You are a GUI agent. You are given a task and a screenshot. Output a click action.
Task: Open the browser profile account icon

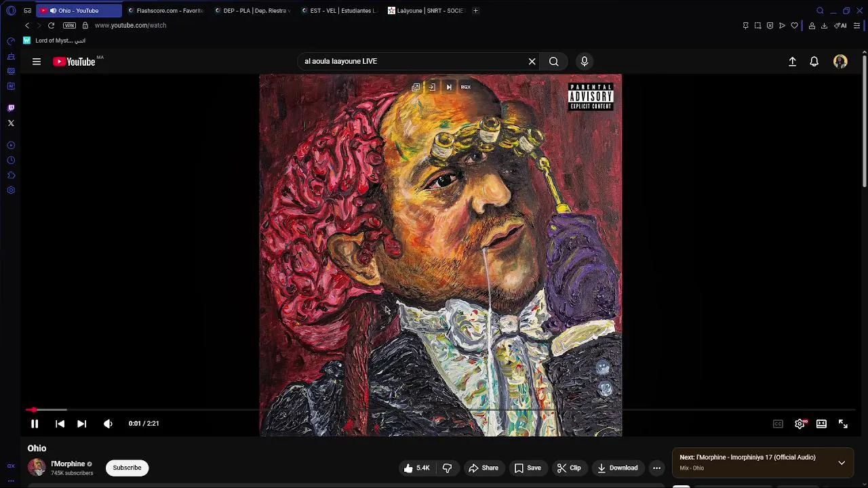click(812, 26)
